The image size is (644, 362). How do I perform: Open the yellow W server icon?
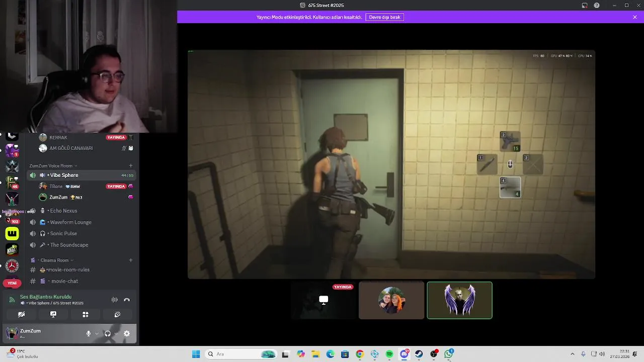(x=12, y=233)
